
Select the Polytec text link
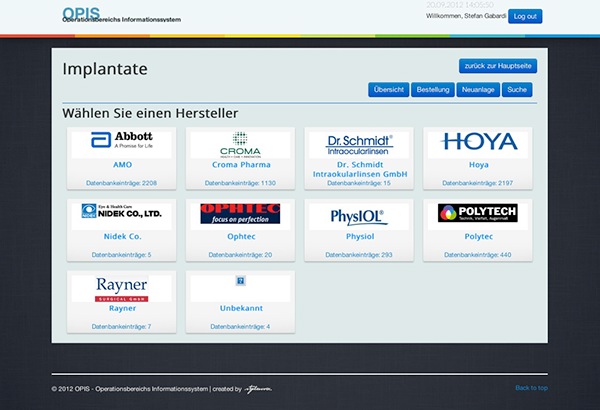pos(479,237)
